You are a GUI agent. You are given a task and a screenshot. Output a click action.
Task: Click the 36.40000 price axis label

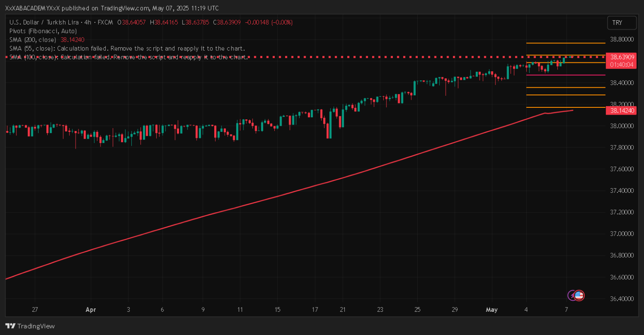pos(622,298)
